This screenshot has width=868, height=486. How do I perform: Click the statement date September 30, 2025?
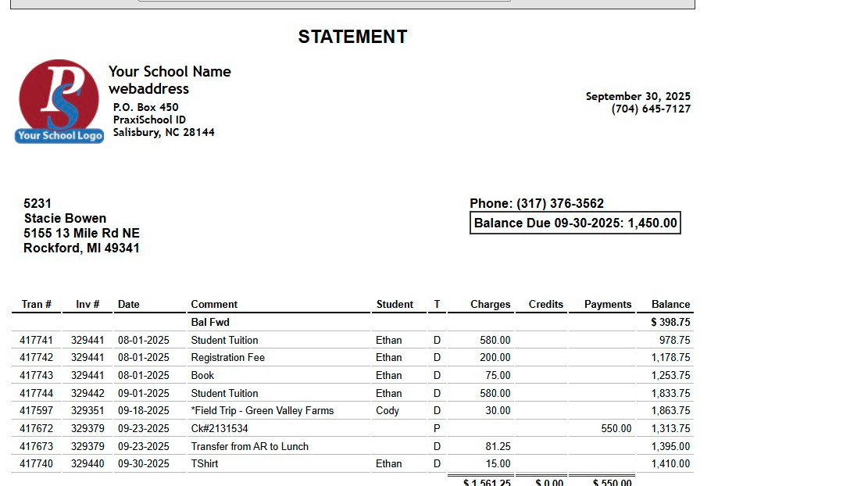pyautogui.click(x=638, y=96)
